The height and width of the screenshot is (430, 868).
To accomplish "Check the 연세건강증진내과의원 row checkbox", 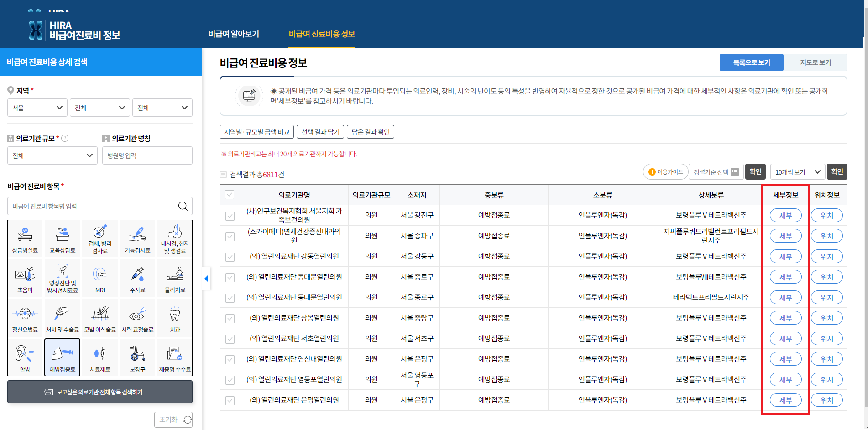I will (x=230, y=236).
